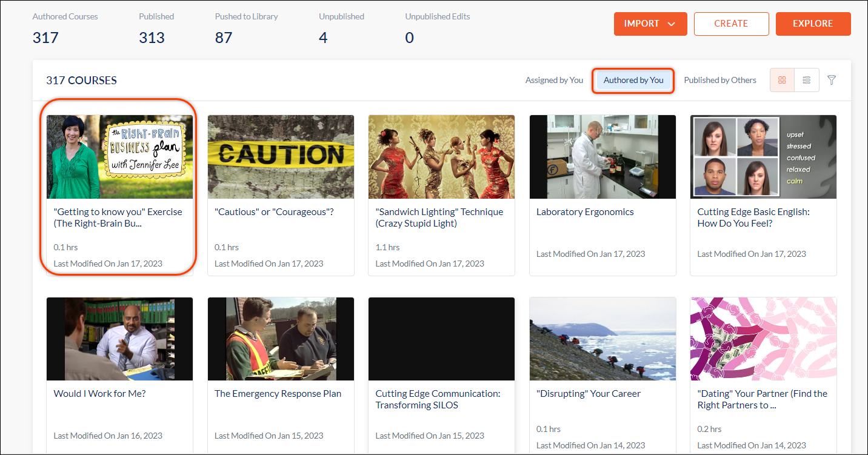Screen dimensions: 868x455
Task: Switch to list view icon
Action: tap(806, 80)
